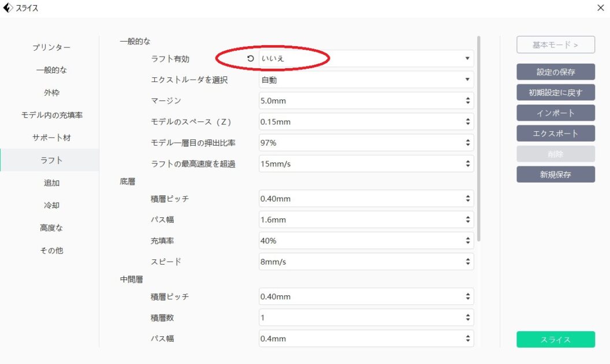Reset the ラフト有効 setting with the undo icon
The width and height of the screenshot is (610, 364).
point(250,58)
